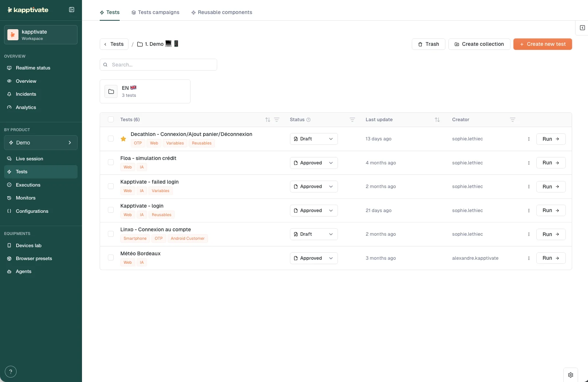The width and height of the screenshot is (588, 382).
Task: Open Incidents page
Action: coord(41,94)
